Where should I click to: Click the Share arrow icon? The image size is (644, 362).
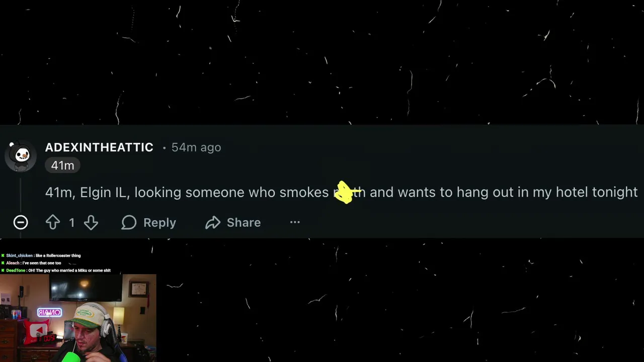pos(213,222)
